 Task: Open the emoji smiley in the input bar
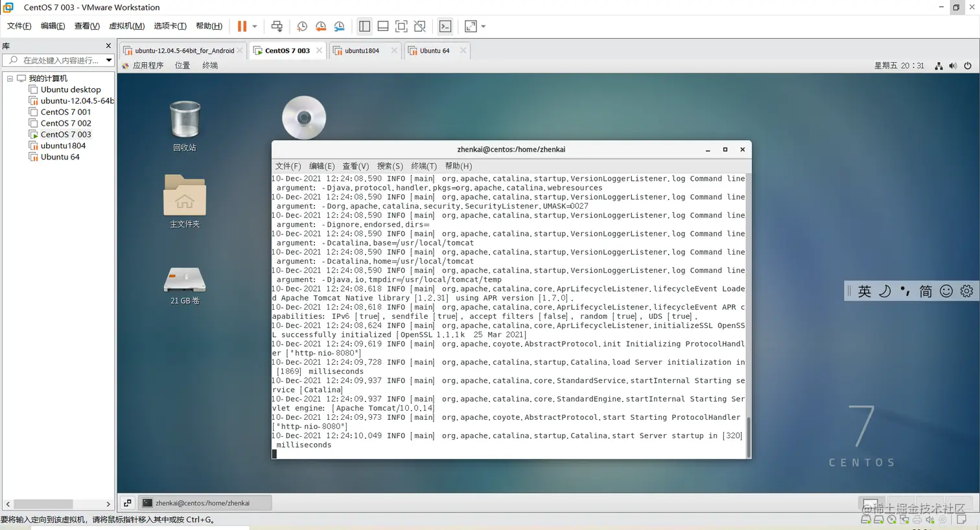pos(946,292)
